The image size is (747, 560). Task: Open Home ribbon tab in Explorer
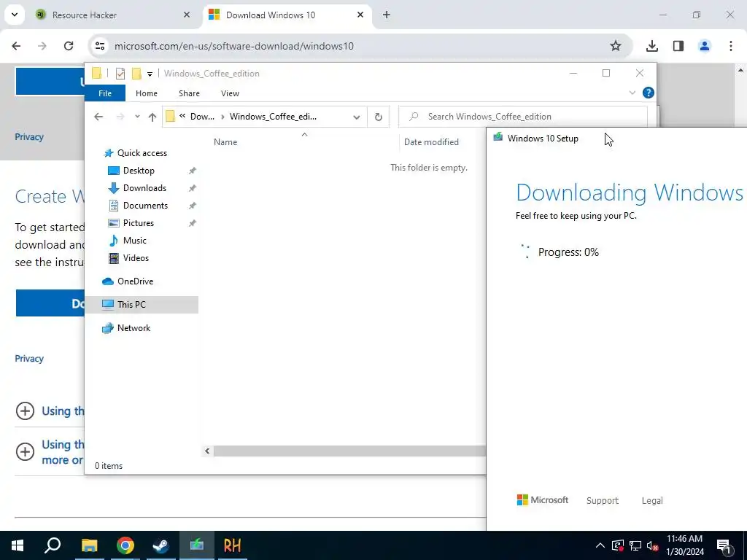[146, 93]
